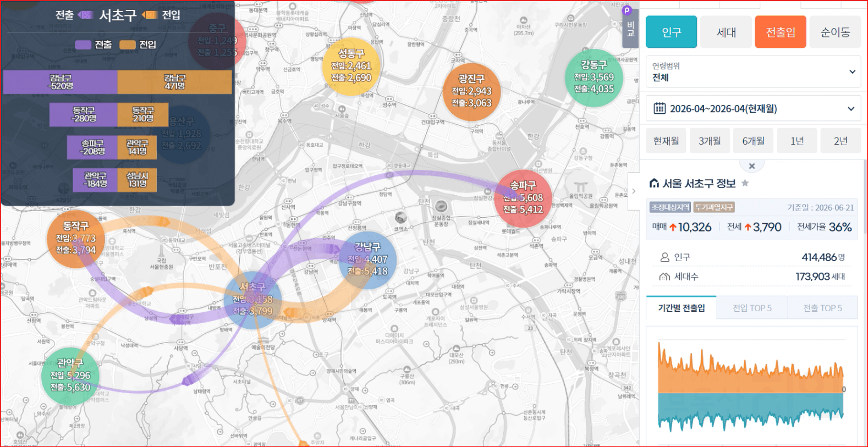Select the 강동구 bubble on the map
This screenshot has height=447, width=868.
tap(594, 78)
